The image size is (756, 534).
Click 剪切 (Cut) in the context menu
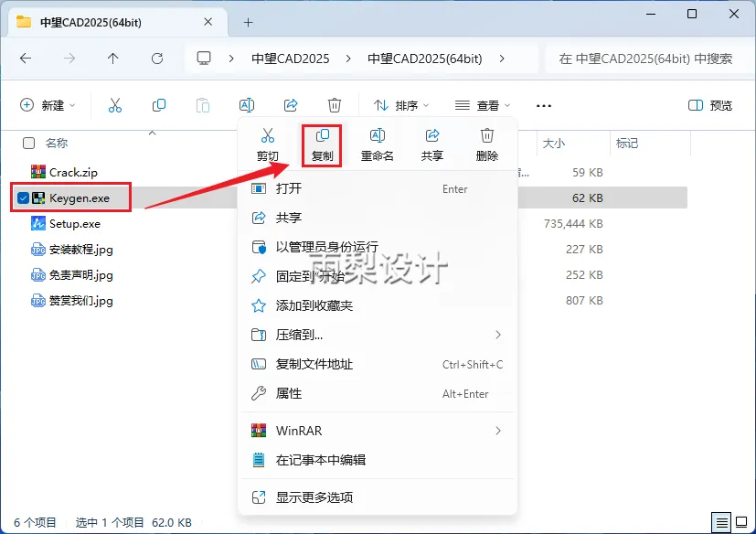pos(267,145)
